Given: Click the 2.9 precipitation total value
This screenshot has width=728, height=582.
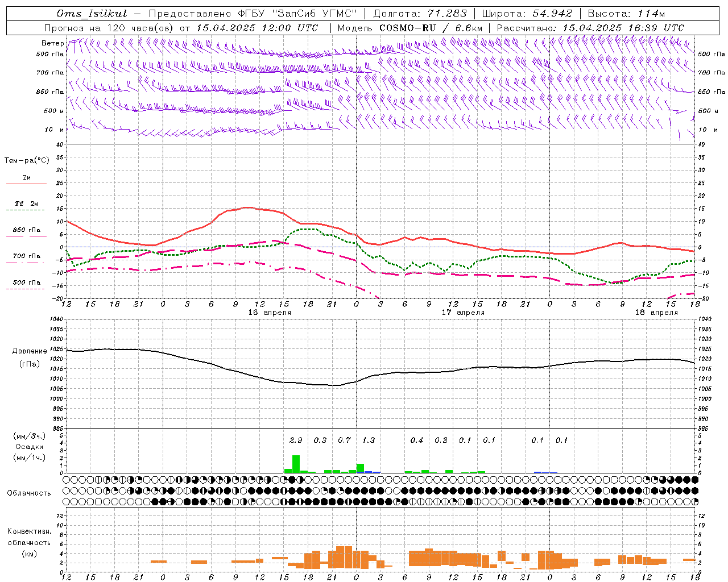Looking at the screenshot, I should pyautogui.click(x=296, y=440).
